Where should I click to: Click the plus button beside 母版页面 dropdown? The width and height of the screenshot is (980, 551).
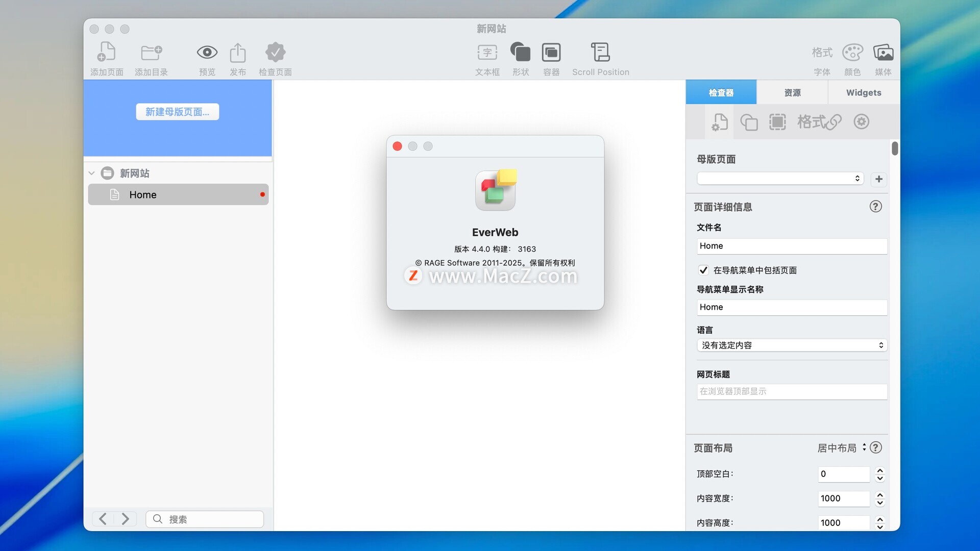coord(878,179)
